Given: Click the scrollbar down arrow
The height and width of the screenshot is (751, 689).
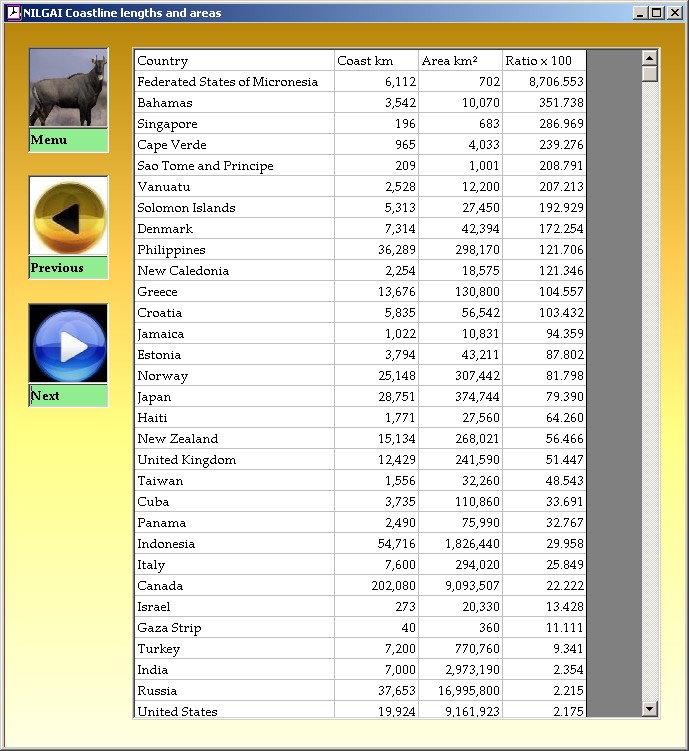Looking at the screenshot, I should [650, 709].
